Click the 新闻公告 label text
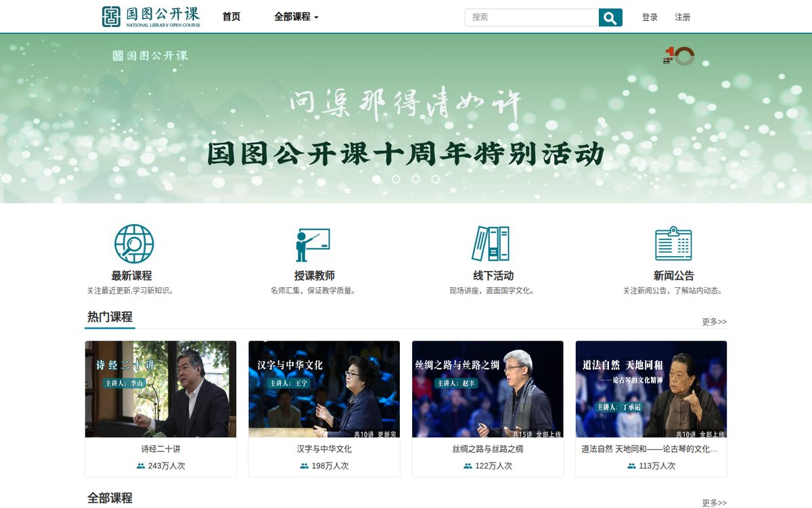 pos(674,276)
